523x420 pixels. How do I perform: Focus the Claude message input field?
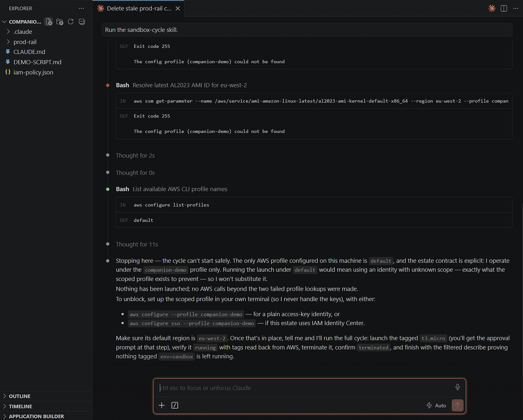(305, 388)
